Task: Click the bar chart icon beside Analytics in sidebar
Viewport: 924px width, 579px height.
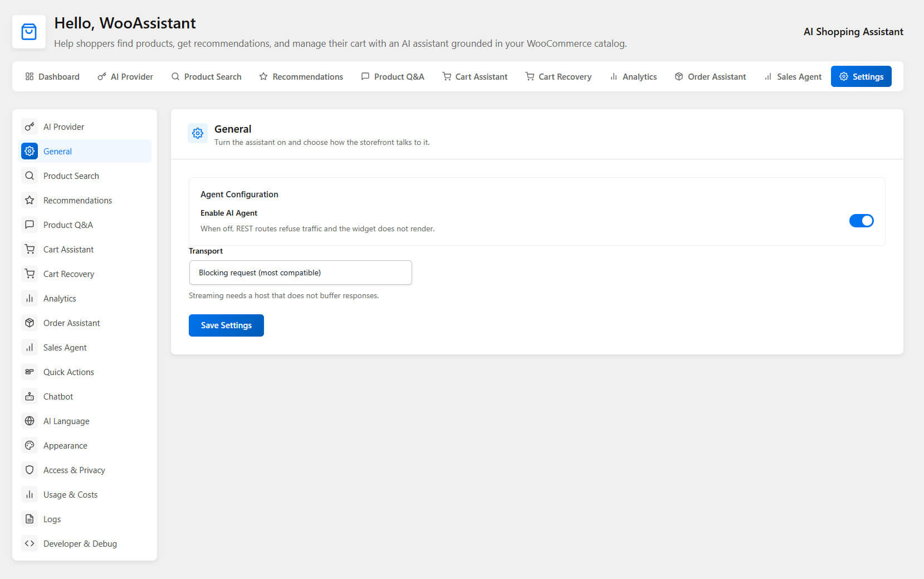Action: [x=30, y=298]
